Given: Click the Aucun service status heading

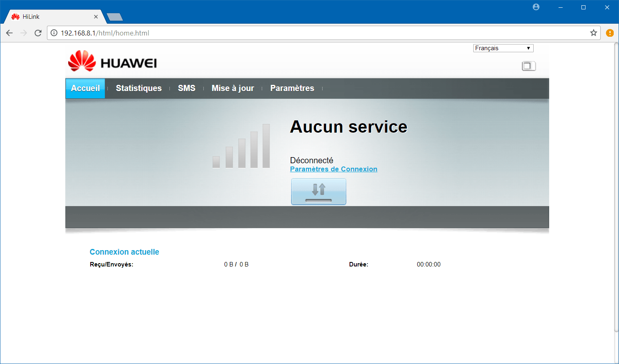Looking at the screenshot, I should [349, 127].
